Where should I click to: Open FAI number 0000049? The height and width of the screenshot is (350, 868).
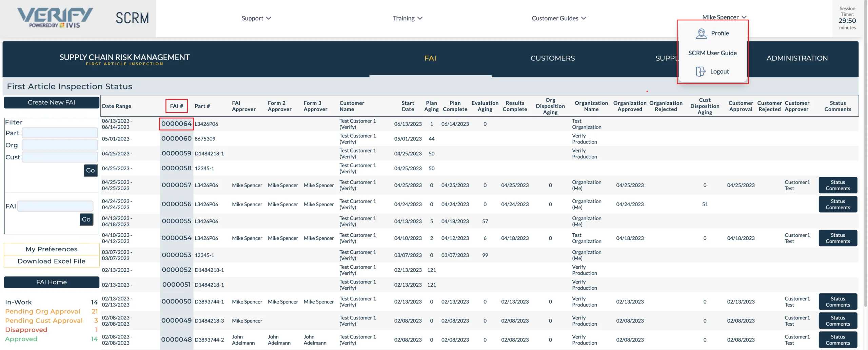point(176,320)
